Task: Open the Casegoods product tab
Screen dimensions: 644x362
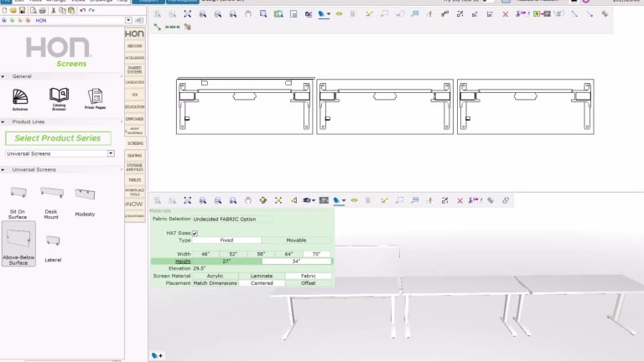Action: pos(135,82)
